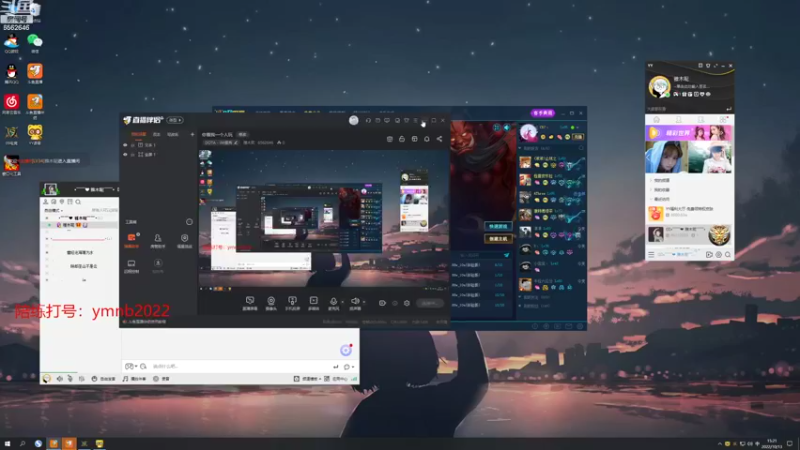Click the search icon in game platform friends panel
The width and height of the screenshot is (800, 450).
click(x=581, y=148)
